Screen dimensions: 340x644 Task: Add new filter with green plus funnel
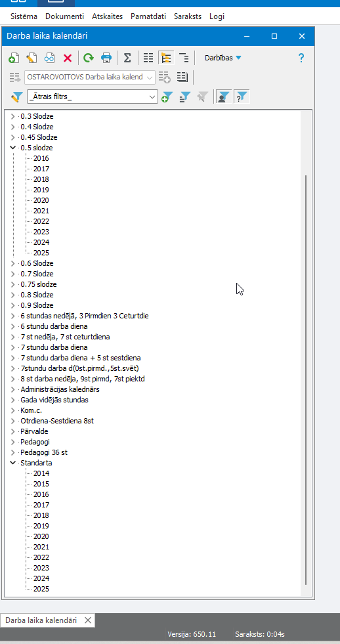pos(167,97)
